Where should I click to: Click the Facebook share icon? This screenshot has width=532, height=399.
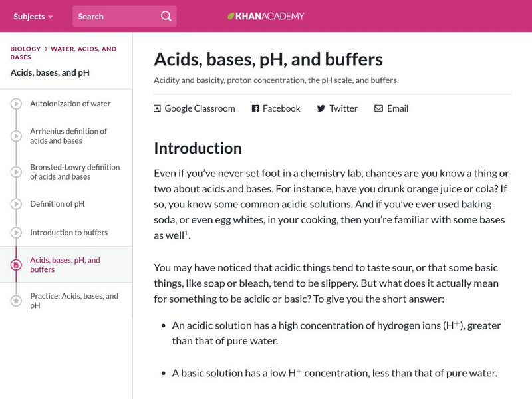pyautogui.click(x=255, y=108)
